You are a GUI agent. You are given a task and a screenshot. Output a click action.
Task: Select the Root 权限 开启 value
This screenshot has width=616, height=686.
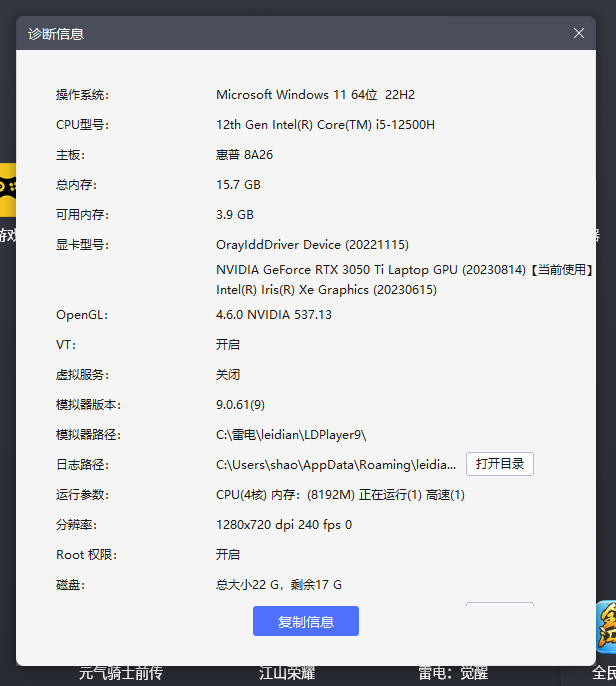(x=228, y=555)
